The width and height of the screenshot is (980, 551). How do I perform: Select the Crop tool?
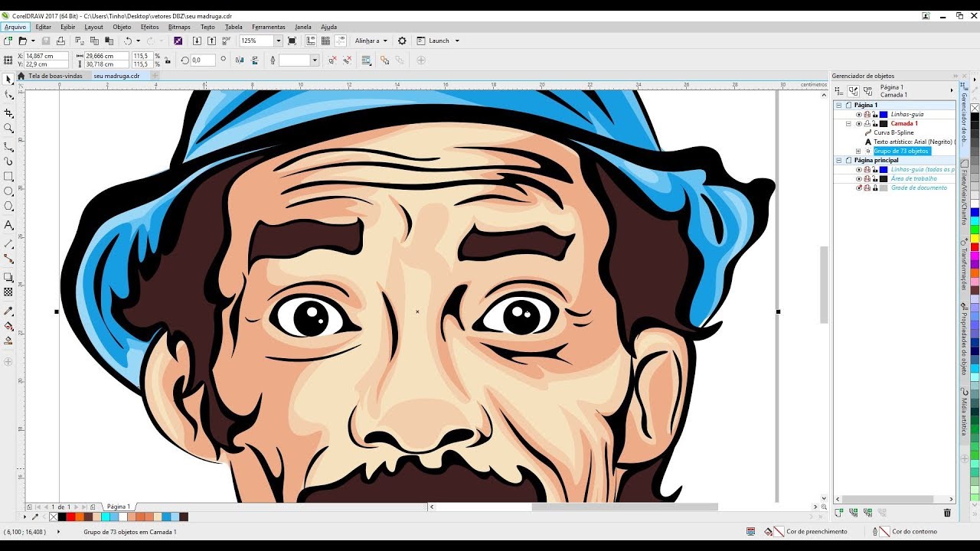point(8,112)
